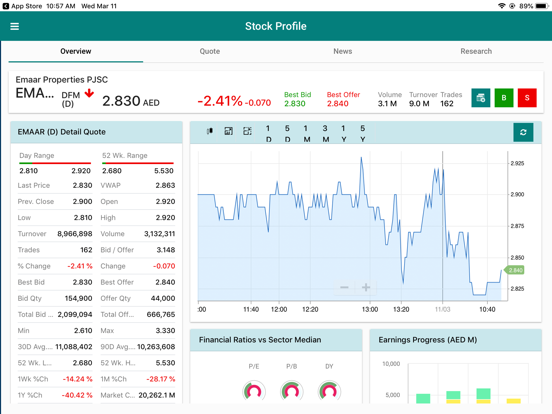This screenshot has height=414, width=552.
Task: Zoom in the chart with plus button
Action: tap(366, 288)
